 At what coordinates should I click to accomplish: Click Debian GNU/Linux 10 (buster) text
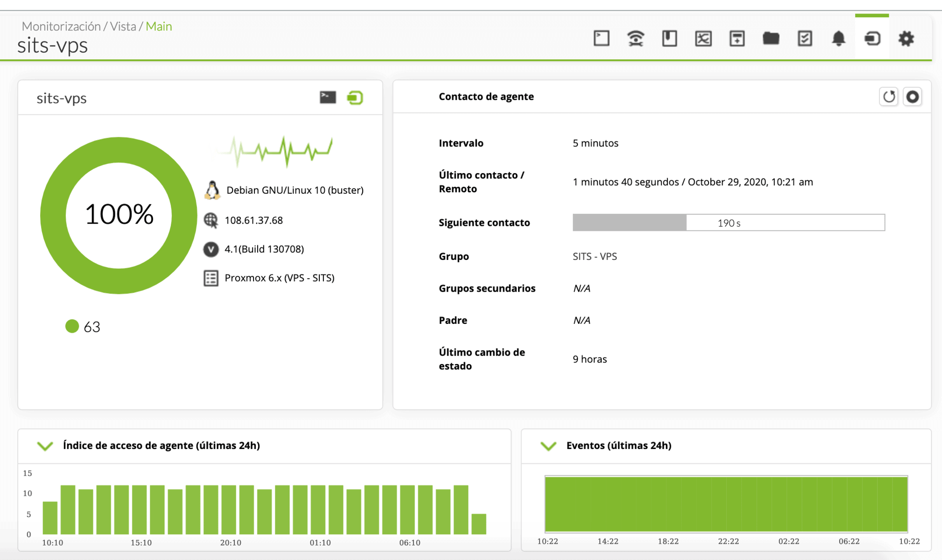click(x=295, y=190)
